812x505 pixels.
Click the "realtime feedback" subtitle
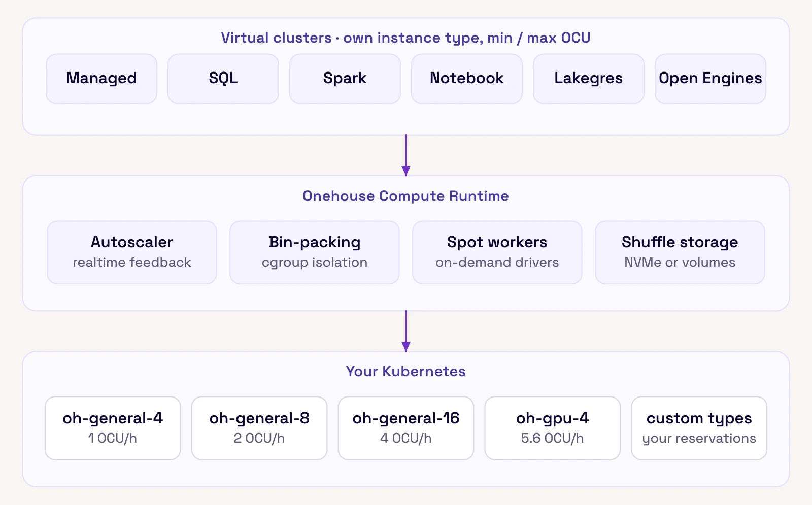(x=132, y=262)
